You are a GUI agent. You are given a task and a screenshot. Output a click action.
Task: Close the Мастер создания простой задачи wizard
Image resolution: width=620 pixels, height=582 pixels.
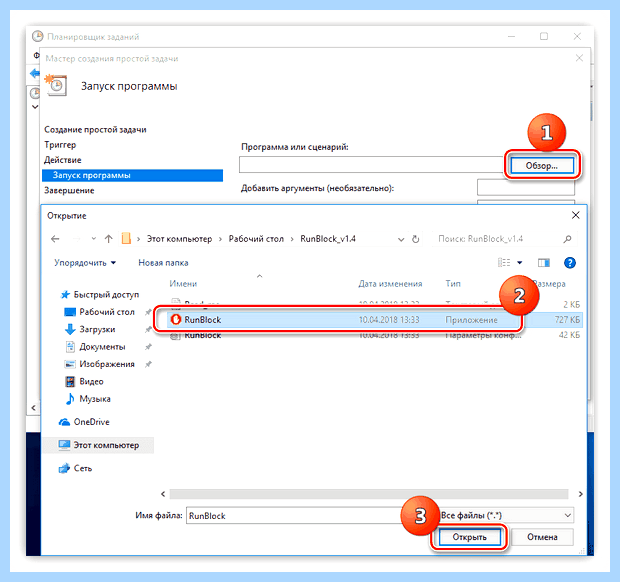pos(579,58)
